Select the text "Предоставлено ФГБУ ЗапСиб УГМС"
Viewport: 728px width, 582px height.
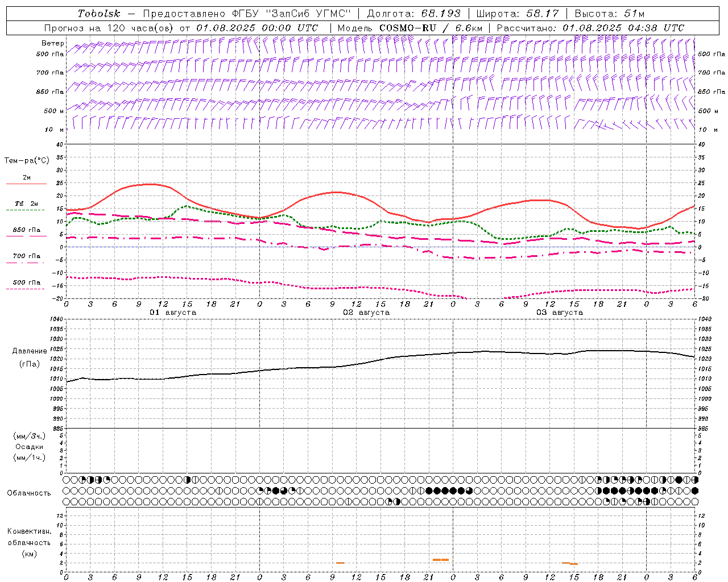247,14
